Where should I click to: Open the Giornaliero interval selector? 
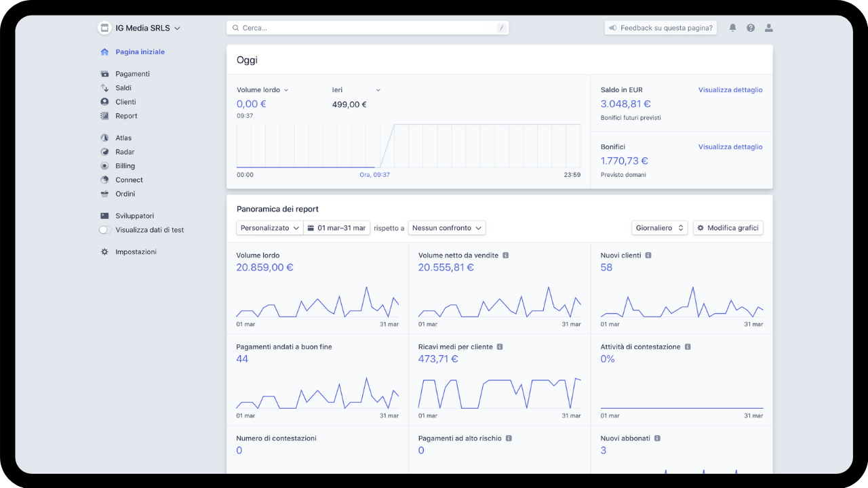(x=660, y=228)
